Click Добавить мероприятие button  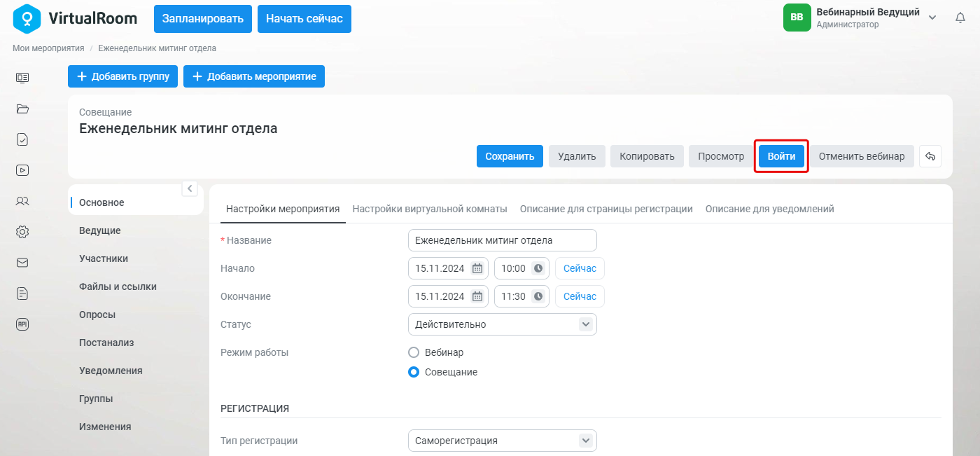[x=254, y=76]
